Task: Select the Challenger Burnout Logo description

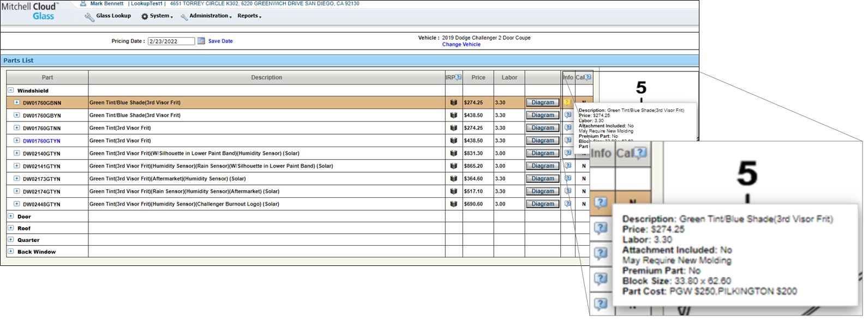Action: [x=184, y=204]
